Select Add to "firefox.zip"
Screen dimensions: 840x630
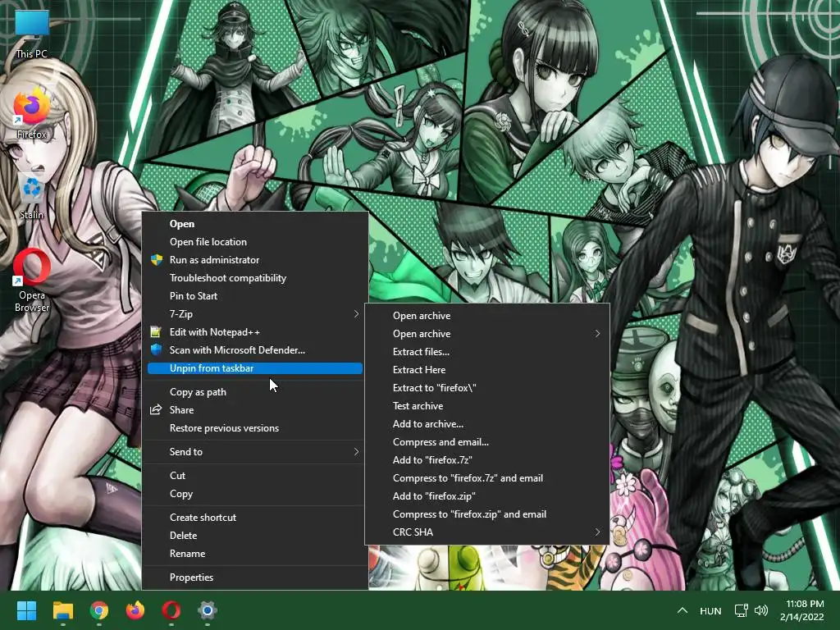click(x=487, y=496)
